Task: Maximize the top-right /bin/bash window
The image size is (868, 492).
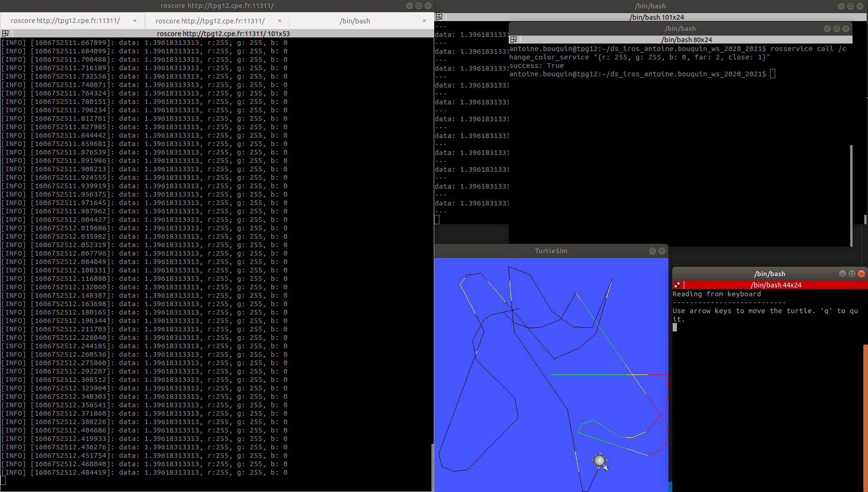Action: pyautogui.click(x=851, y=6)
